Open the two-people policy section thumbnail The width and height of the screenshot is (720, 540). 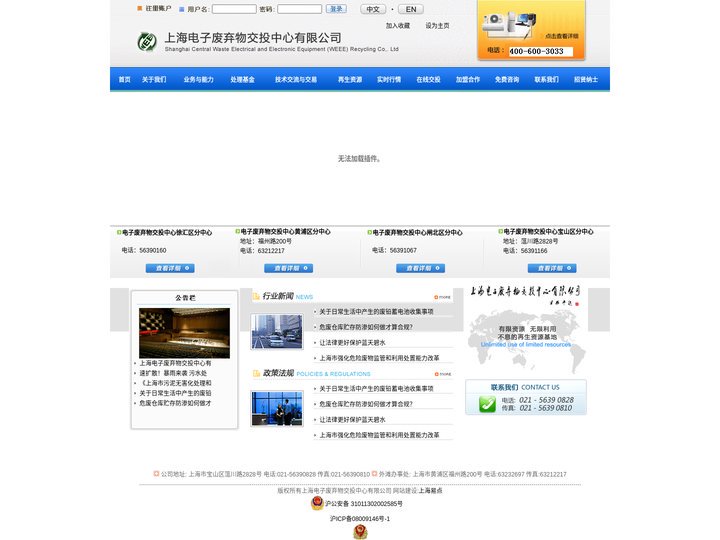277,409
